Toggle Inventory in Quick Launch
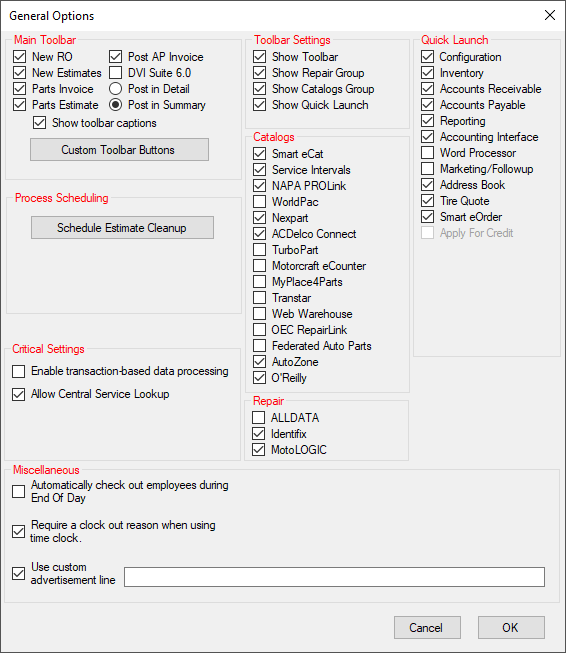Viewport: 566px width, 653px height. [x=427, y=73]
